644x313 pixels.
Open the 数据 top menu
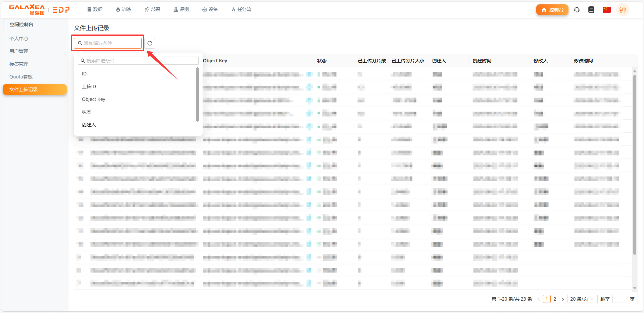[x=95, y=9]
